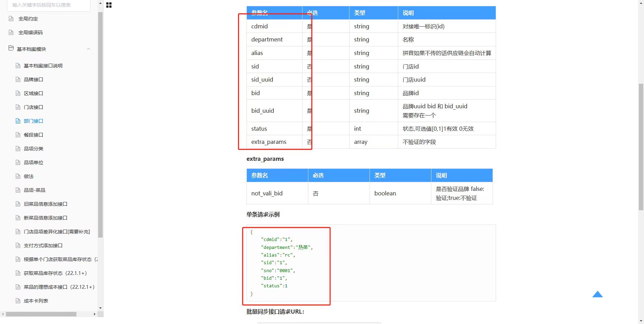Click the extra_params table row cell
Screen dimensions: 644x324
[274, 142]
